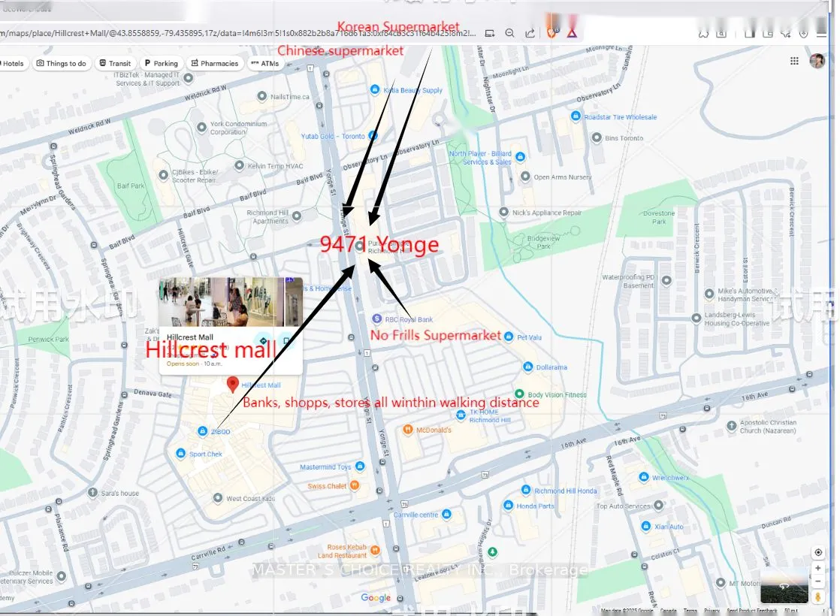The image size is (840, 616).
Task: Click the Mastermind Toys marker
Action: [360, 467]
